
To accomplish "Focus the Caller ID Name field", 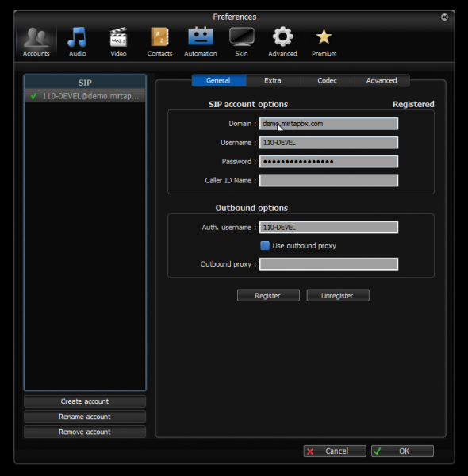I will click(x=328, y=181).
